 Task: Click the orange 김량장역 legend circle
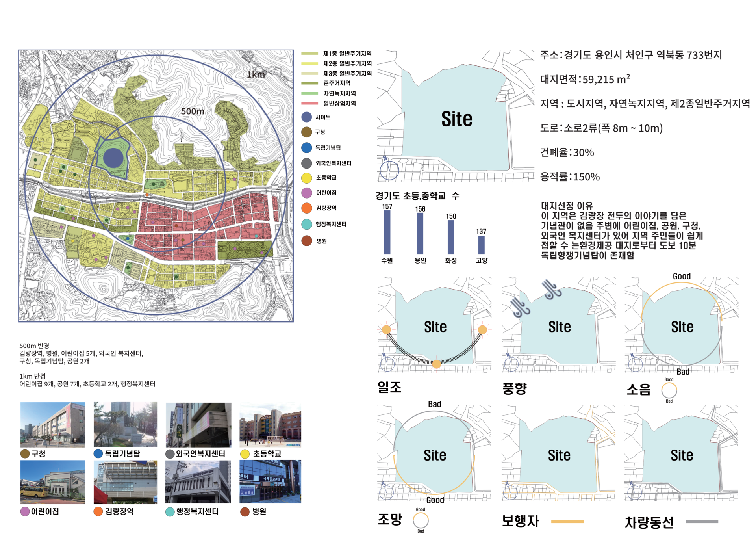(x=307, y=208)
